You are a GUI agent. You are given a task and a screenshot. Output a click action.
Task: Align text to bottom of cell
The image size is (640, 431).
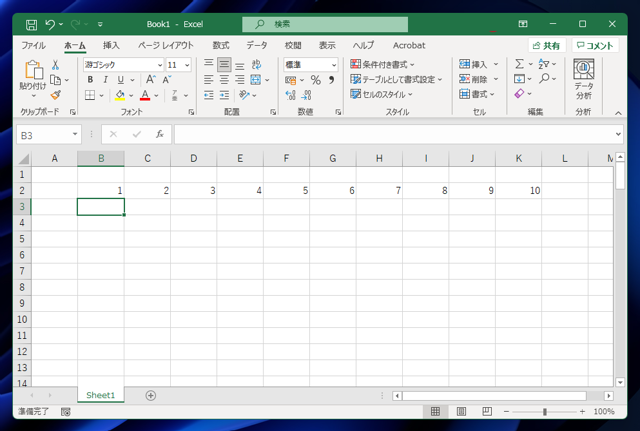pos(240,64)
